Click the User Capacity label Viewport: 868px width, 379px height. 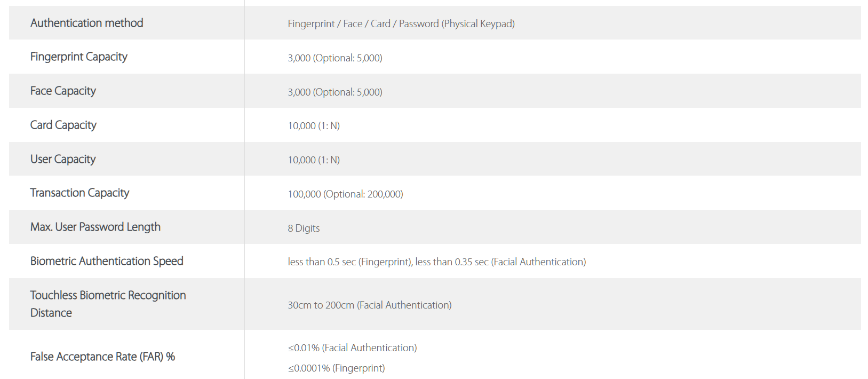click(63, 159)
